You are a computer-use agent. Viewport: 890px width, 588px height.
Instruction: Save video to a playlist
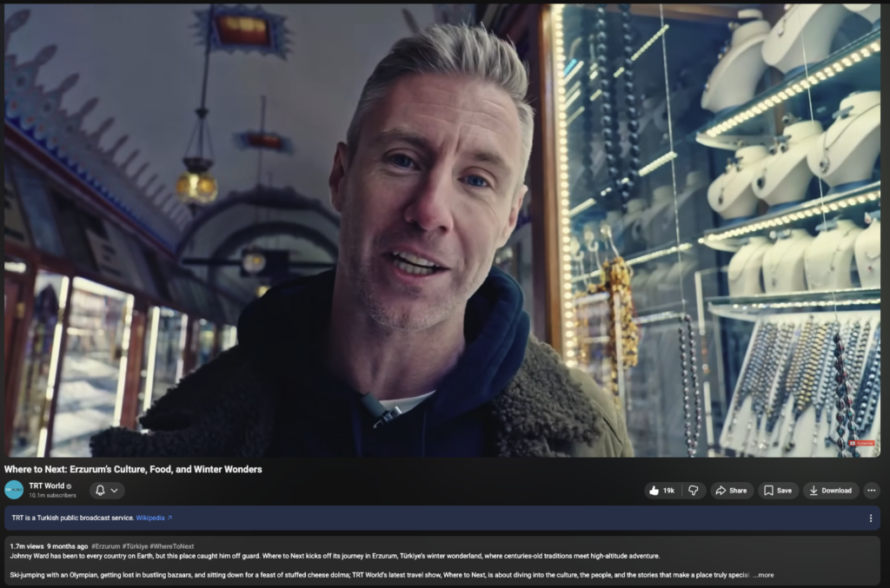(x=778, y=491)
